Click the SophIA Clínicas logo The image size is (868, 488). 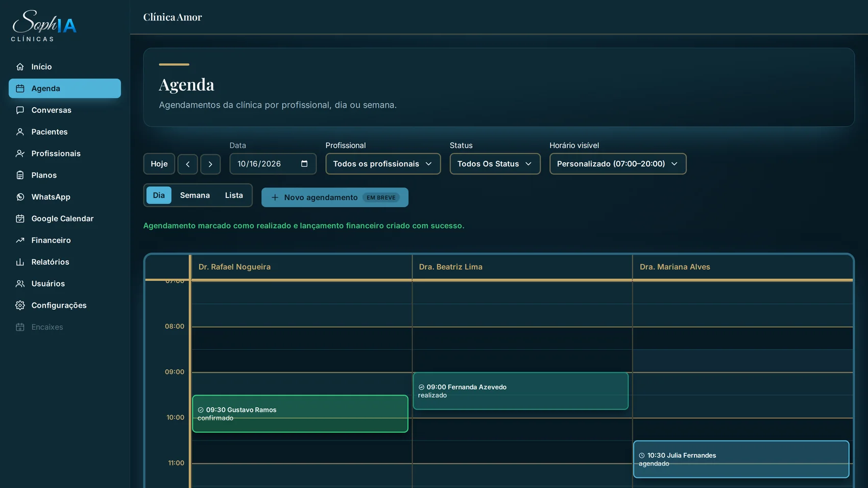pos(44,26)
